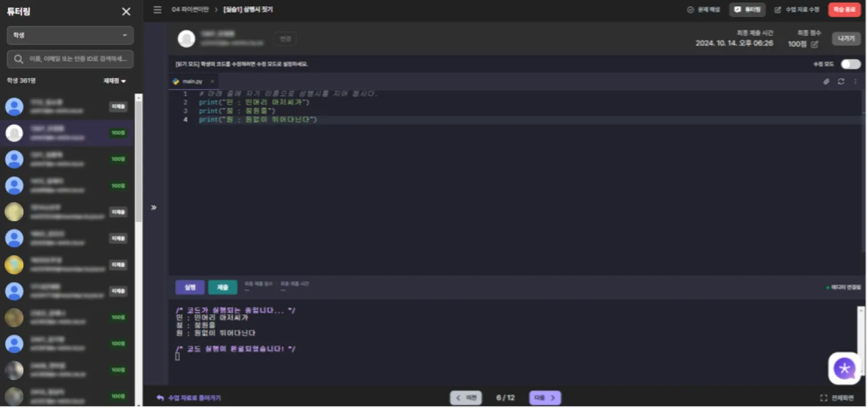Select the main.py file tab
868x409 pixels.
pos(192,82)
